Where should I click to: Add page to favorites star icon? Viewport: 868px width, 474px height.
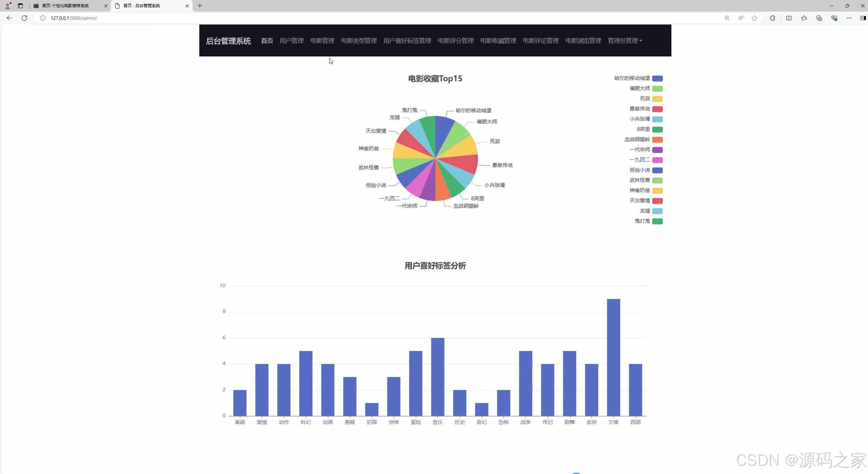pos(754,18)
